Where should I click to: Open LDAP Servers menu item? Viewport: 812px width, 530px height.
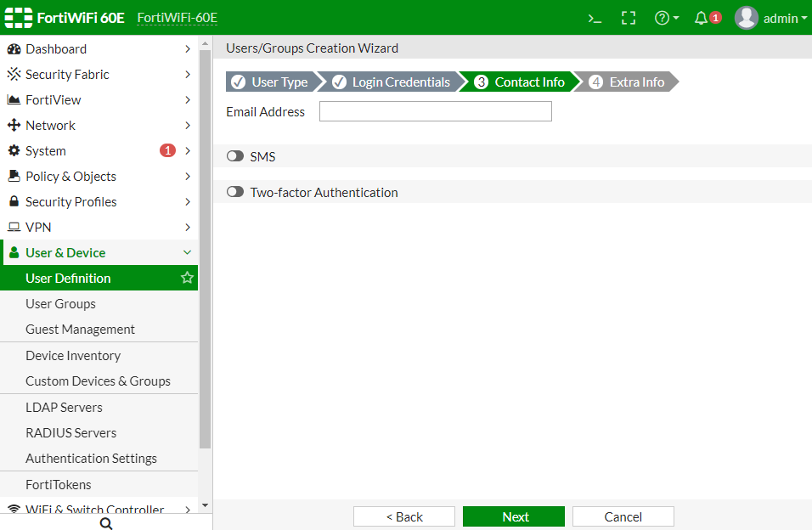click(99, 407)
